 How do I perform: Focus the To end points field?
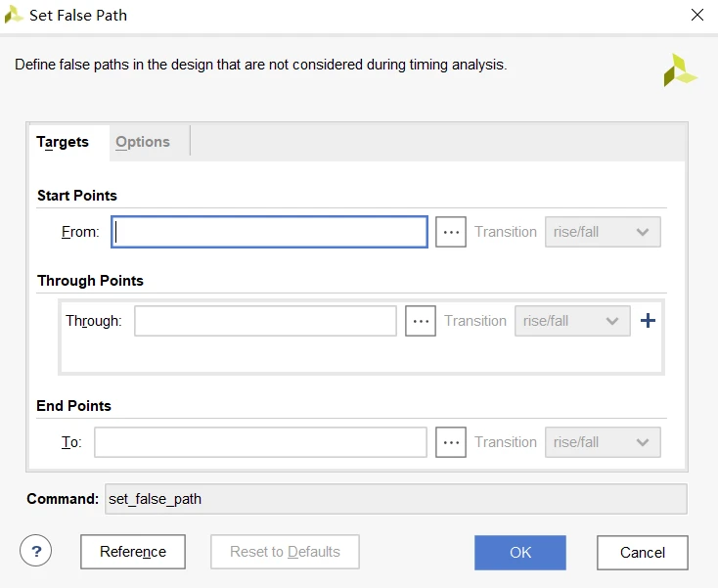tap(260, 442)
